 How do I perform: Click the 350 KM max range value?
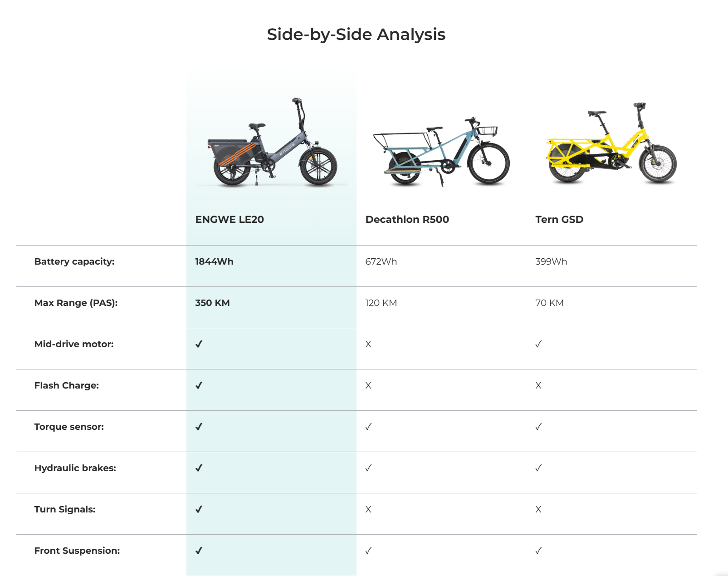[x=212, y=303]
